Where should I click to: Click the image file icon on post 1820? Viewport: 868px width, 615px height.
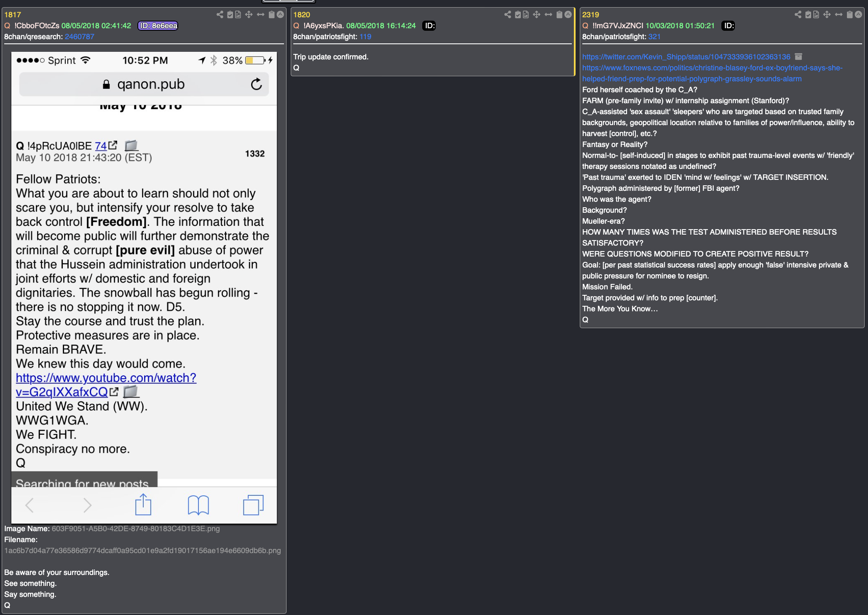(x=526, y=15)
